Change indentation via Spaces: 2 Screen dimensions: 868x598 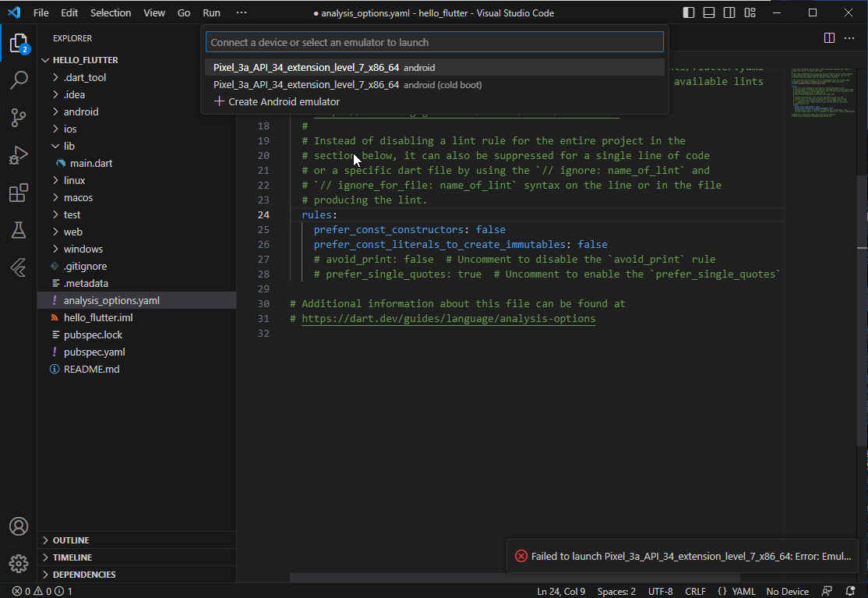(616, 591)
